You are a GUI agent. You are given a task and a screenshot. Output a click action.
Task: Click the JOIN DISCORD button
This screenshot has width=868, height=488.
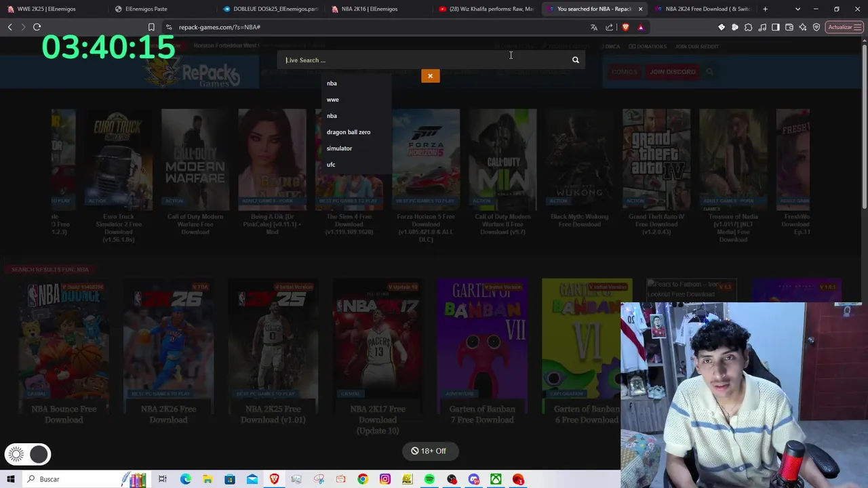(x=672, y=72)
